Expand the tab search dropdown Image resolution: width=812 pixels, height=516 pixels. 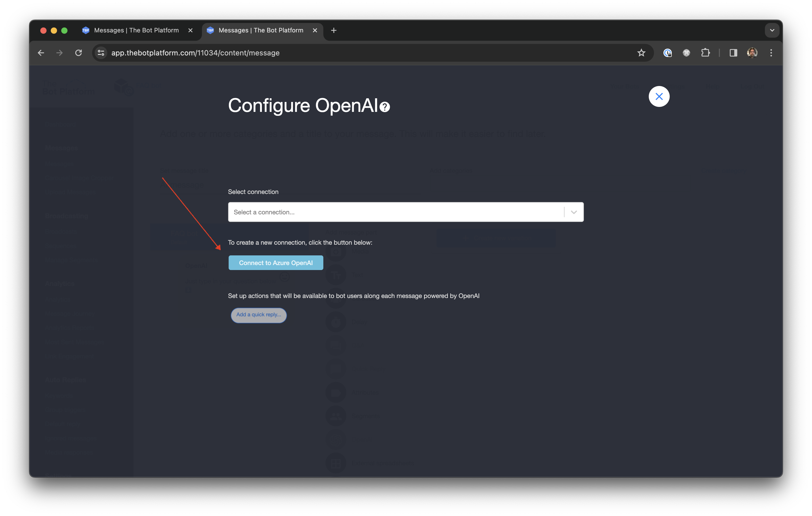[x=772, y=30]
